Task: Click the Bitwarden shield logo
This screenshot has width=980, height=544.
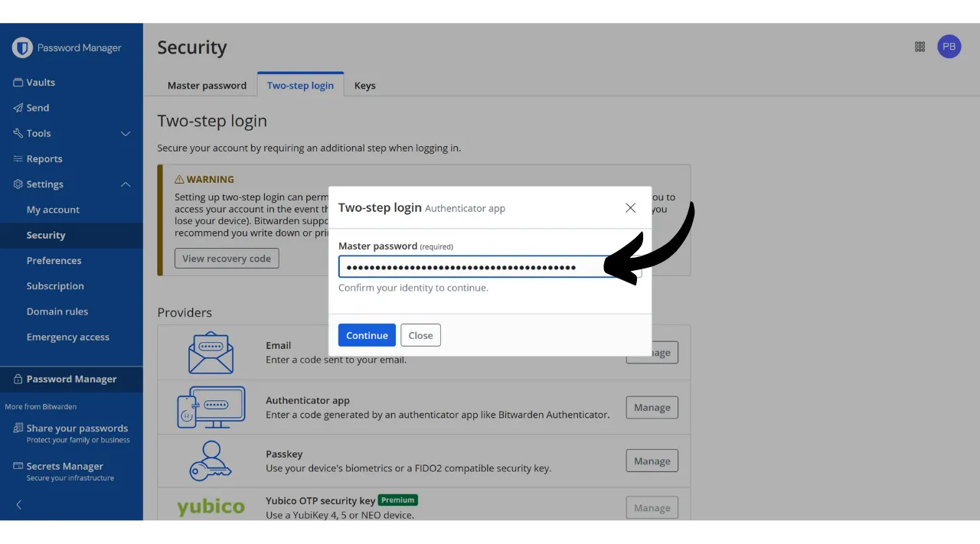Action: (x=22, y=47)
